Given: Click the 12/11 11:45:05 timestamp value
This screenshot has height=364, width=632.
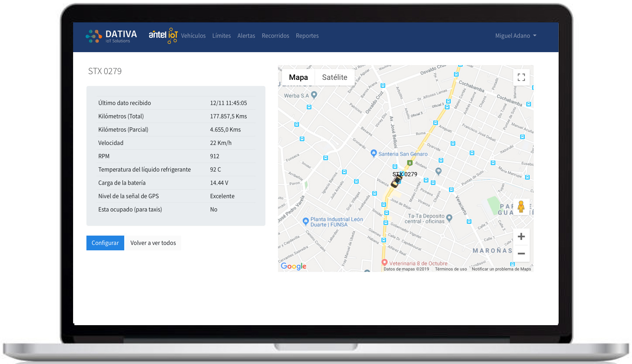Looking at the screenshot, I should 228,103.
